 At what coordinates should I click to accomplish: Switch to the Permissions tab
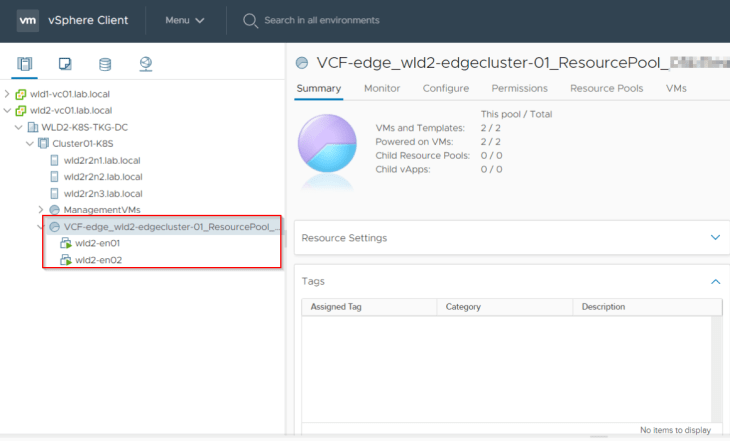tap(520, 88)
